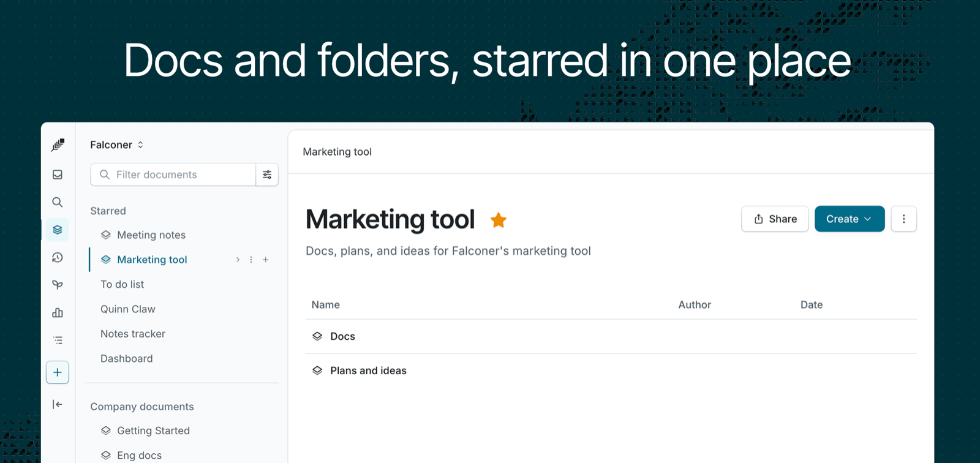Viewport: 980px width, 463px height.
Task: Click the plus button in left rail
Action: 58,372
